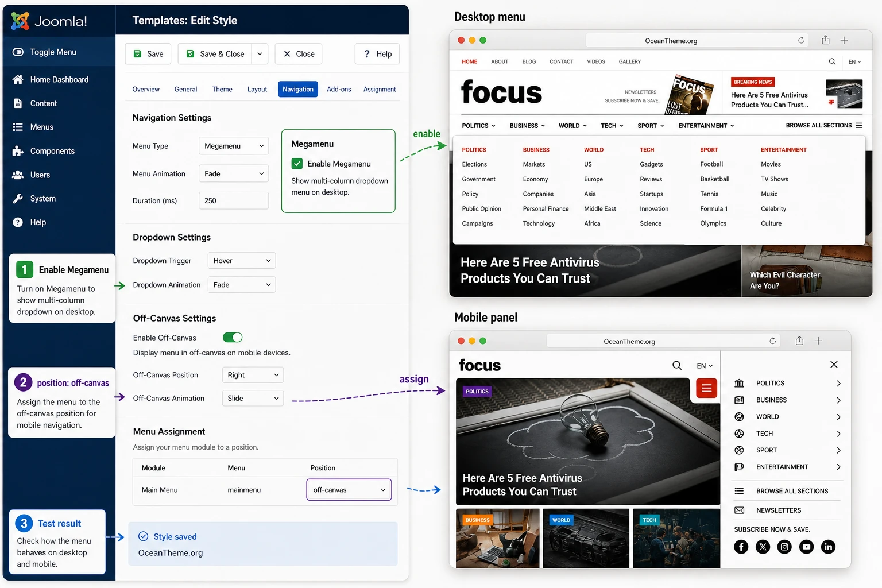Open new tab in Desktop menu browser

point(844,40)
